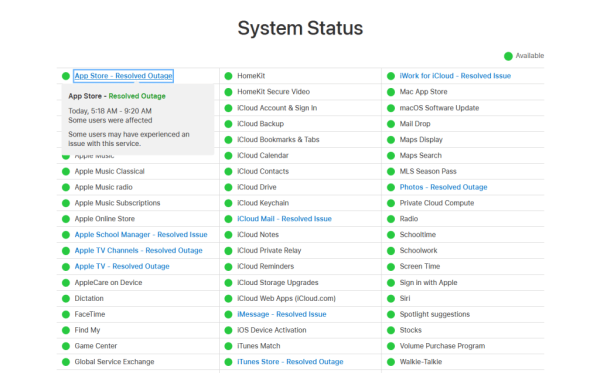Click Spotlight suggestions text
Image resolution: width=600 pixels, height=373 pixels.
pyautogui.click(x=435, y=314)
